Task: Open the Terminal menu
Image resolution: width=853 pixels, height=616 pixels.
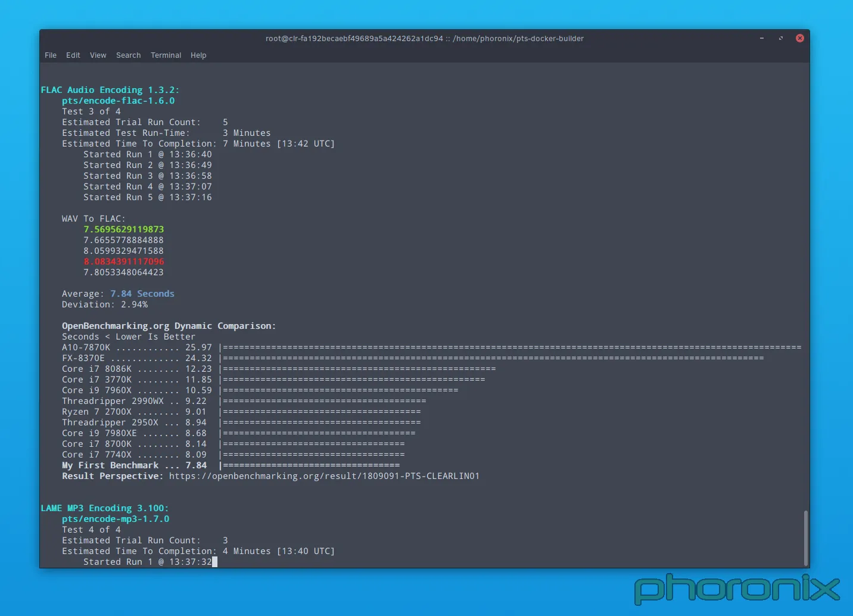Action: coord(166,55)
